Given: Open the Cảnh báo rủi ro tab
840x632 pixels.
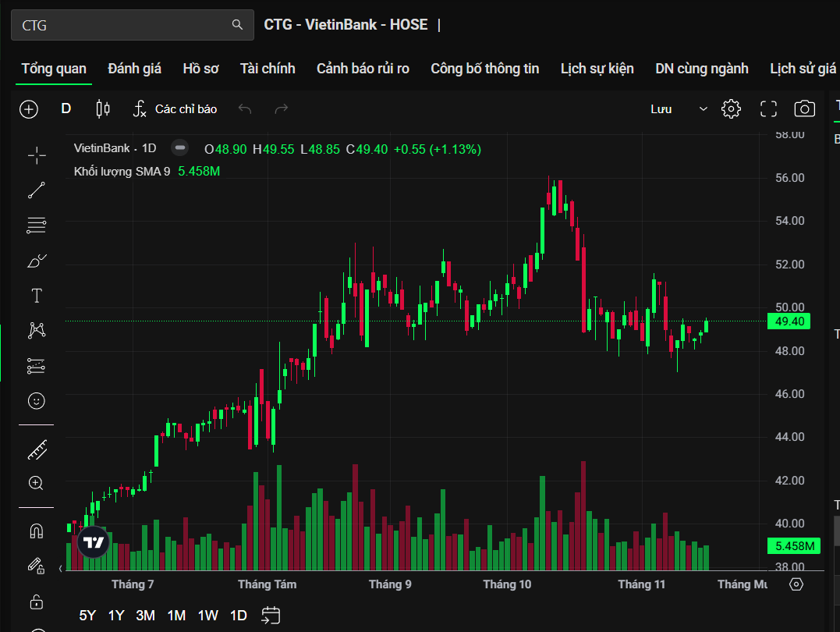Looking at the screenshot, I should point(363,69).
